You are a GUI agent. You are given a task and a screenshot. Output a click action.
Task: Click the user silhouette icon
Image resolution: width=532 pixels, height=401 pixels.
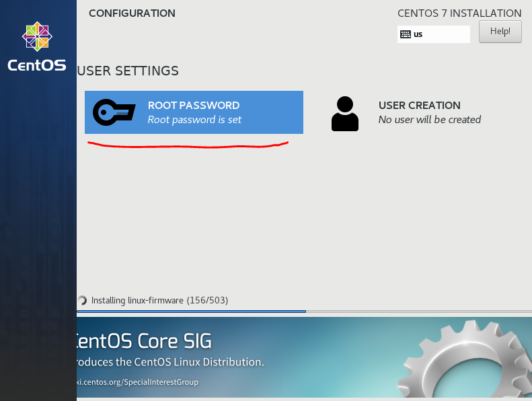[345, 114]
